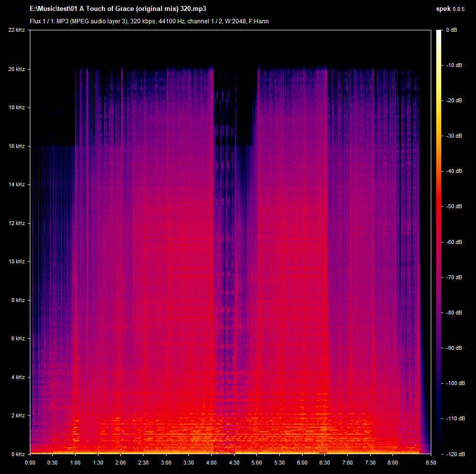Click the spek 0.8.5 version label
The height and width of the screenshot is (474, 476).
pyautogui.click(x=450, y=9)
